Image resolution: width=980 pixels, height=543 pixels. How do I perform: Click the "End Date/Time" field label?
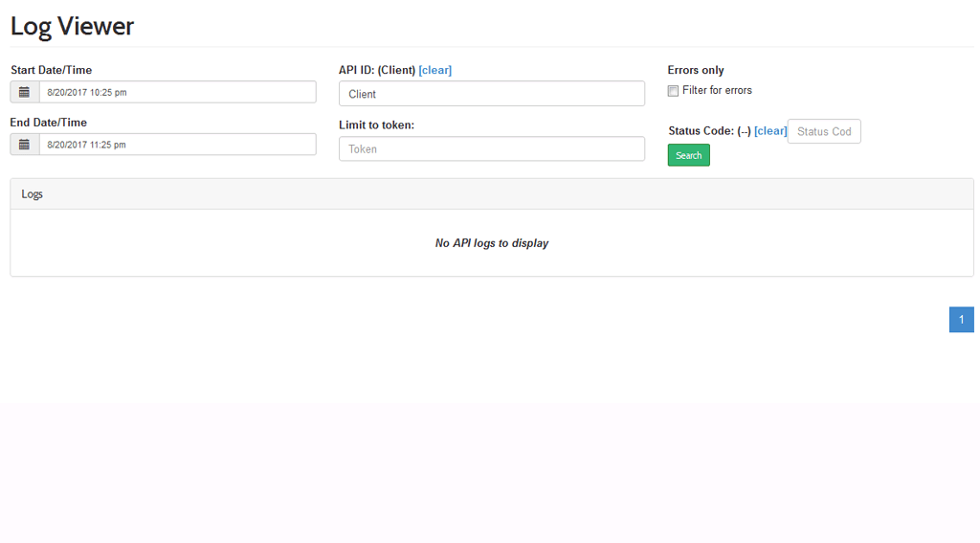point(48,123)
